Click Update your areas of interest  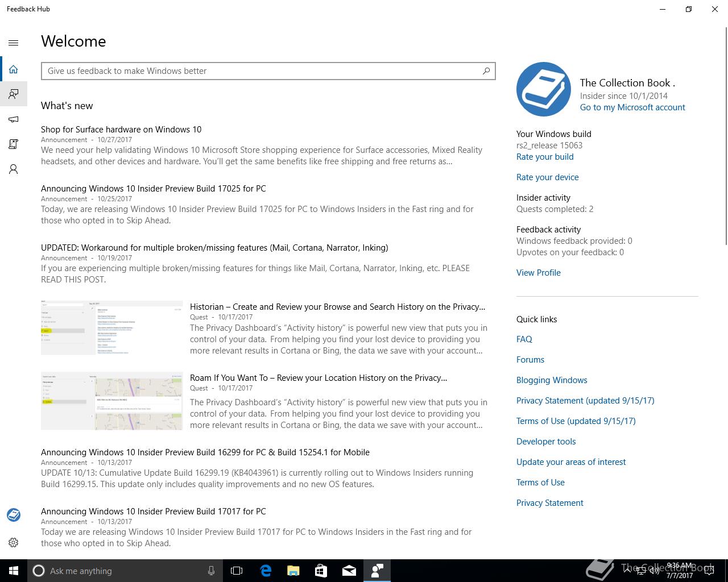click(x=571, y=462)
